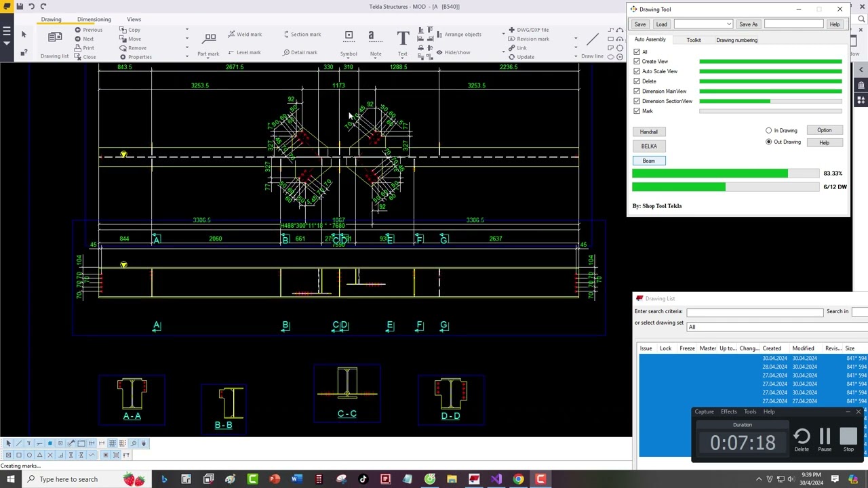Viewport: 868px width, 488px height.
Task: Click the Undo arrow in the title bar
Action: [31, 6]
